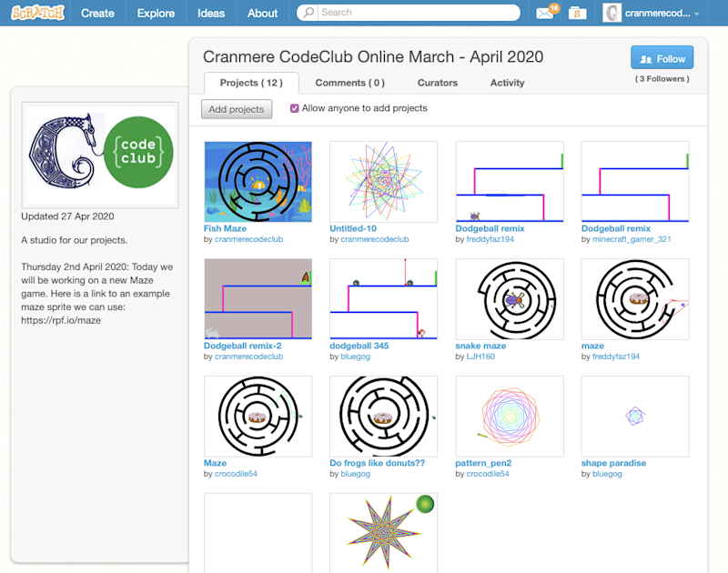Click the https://rpf.io/maze text
This screenshot has width=728, height=573.
(61, 320)
